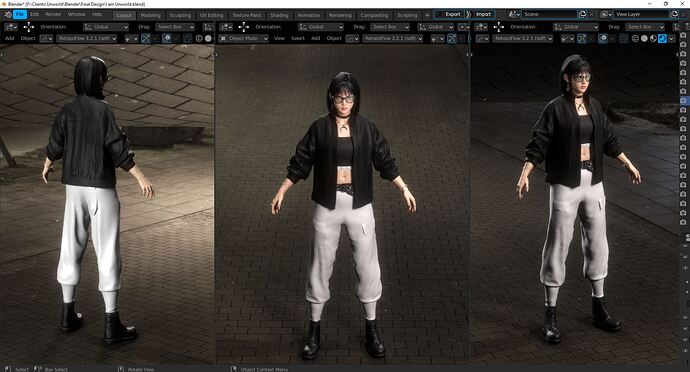Switch to the Compositing workspace tab
This screenshot has width=690, height=372.
(x=374, y=15)
